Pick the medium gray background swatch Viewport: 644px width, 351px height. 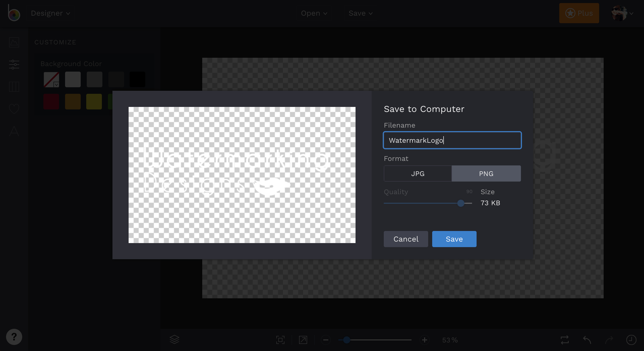(95, 79)
